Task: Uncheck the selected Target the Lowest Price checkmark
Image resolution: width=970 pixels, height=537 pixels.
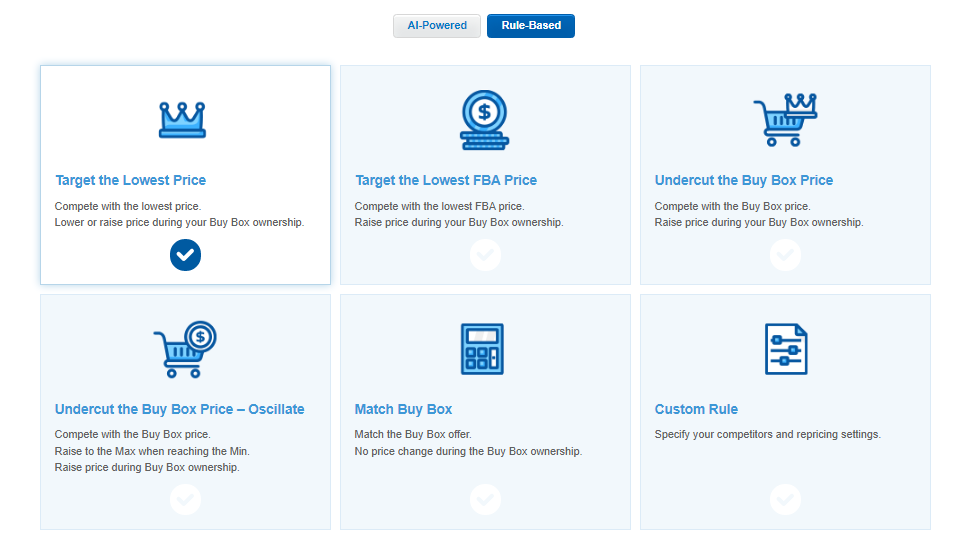Action: (186, 255)
